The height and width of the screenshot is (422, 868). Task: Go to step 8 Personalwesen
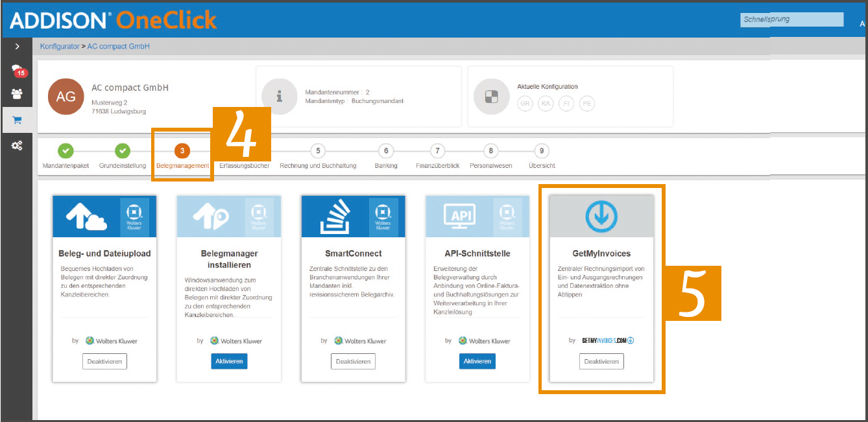tap(491, 156)
